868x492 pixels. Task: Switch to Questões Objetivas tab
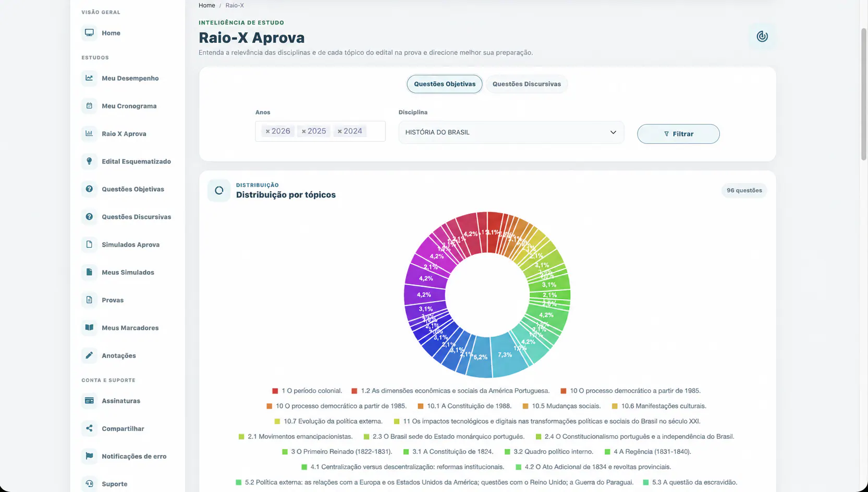point(445,84)
